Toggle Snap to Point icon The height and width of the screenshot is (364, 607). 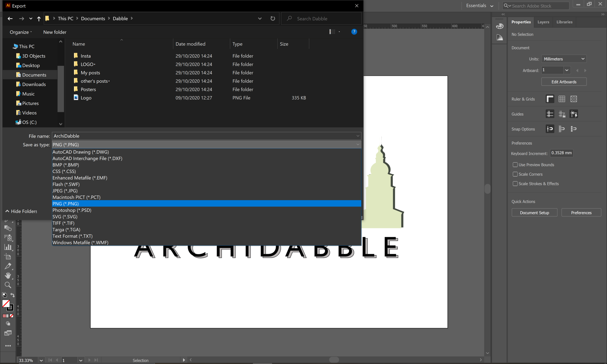click(x=550, y=129)
